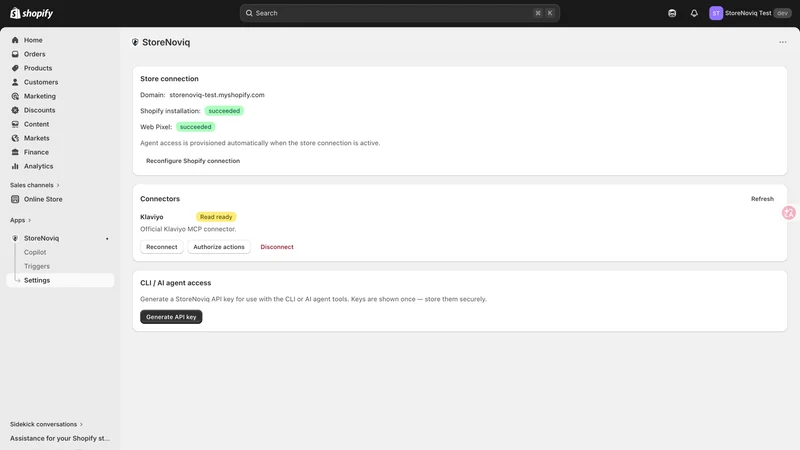
Task: Click the StoreNoviq header shield icon
Action: click(135, 42)
